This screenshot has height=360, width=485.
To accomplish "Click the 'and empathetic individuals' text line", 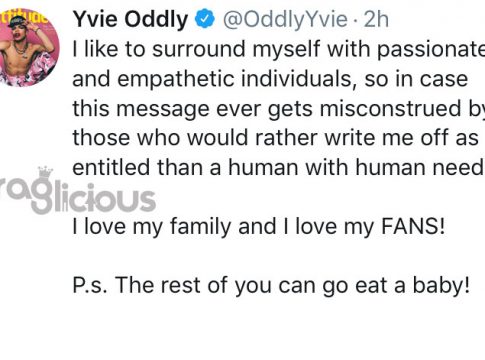I will (x=270, y=79).
